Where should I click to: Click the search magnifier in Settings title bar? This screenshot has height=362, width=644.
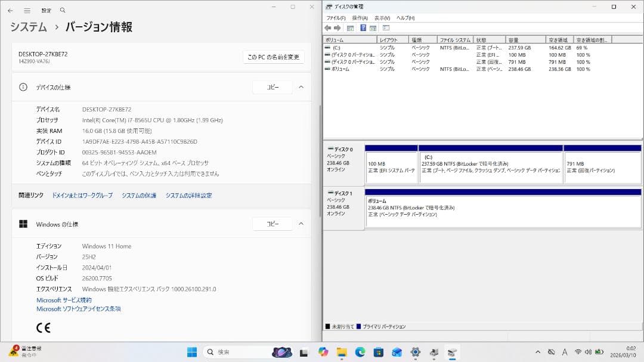coord(63,10)
